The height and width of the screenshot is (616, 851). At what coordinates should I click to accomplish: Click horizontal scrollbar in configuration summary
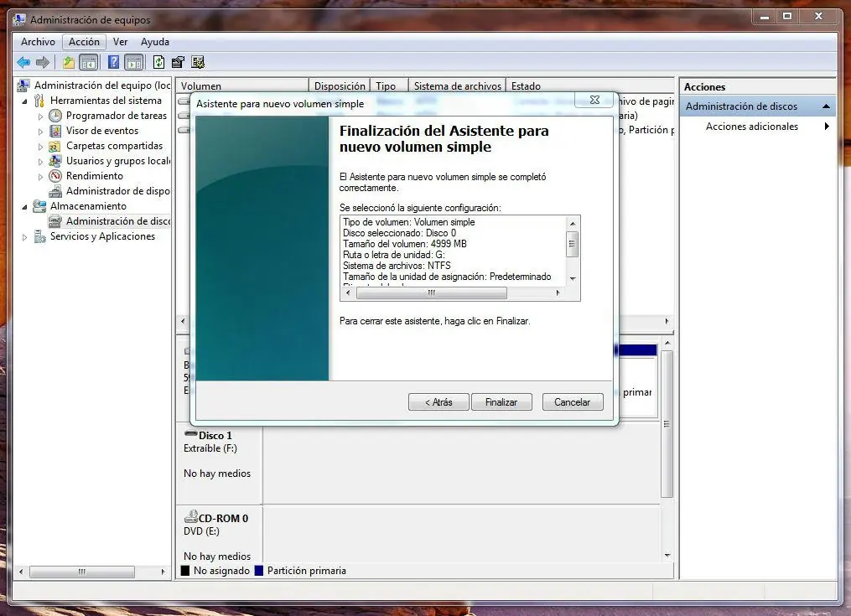[x=431, y=293]
